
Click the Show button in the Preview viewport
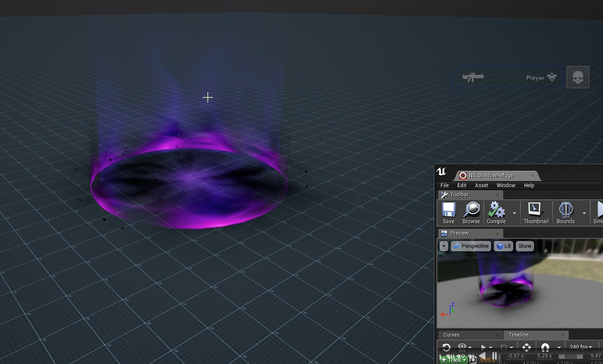click(x=524, y=246)
